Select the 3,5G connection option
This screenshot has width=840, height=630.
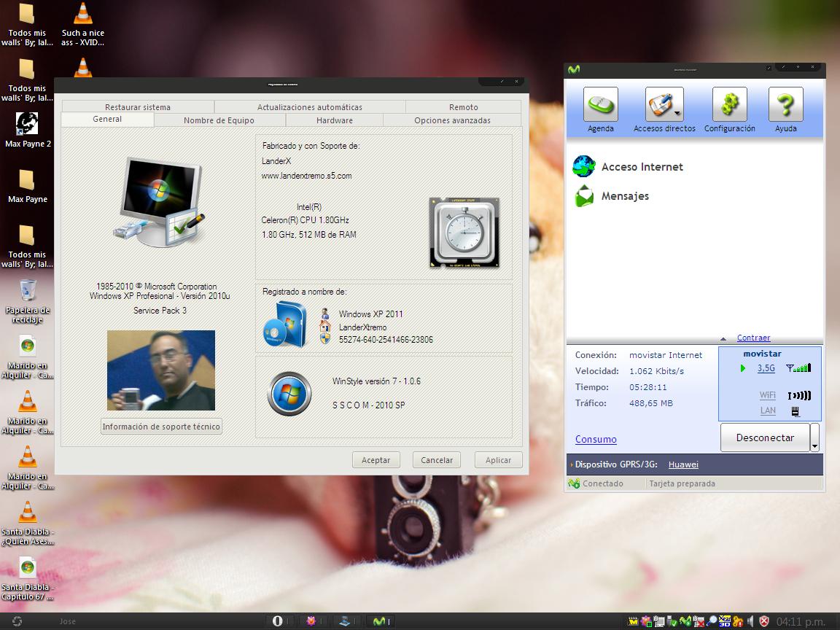766,368
